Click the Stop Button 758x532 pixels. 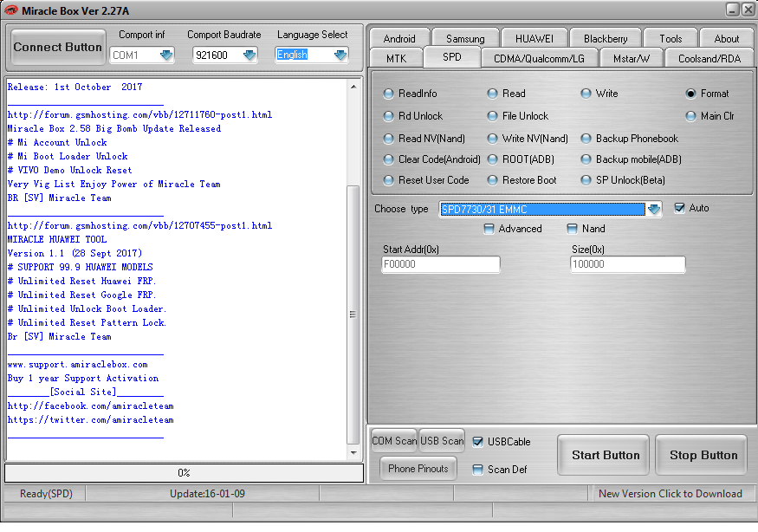[702, 455]
